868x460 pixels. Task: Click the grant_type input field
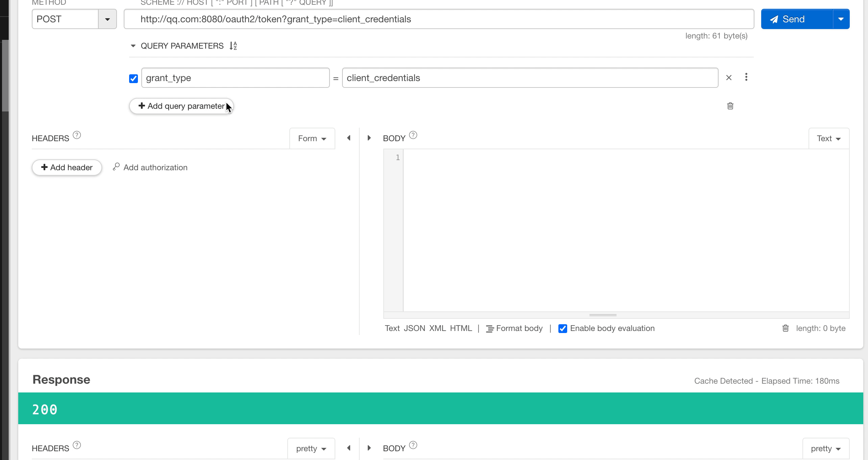(235, 77)
